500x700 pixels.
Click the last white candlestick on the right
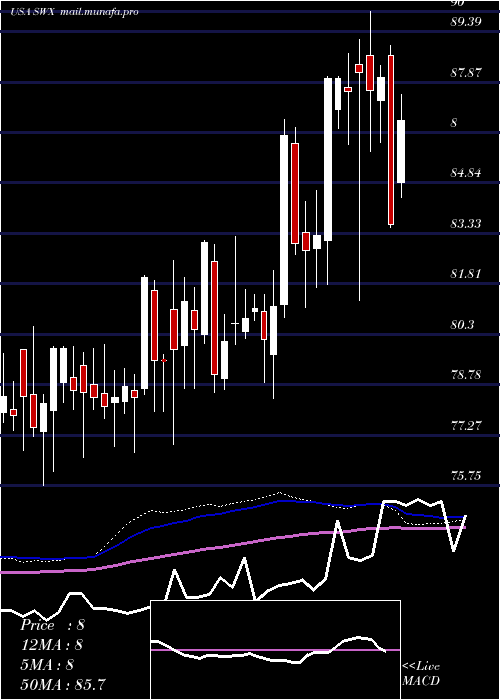tap(401, 151)
